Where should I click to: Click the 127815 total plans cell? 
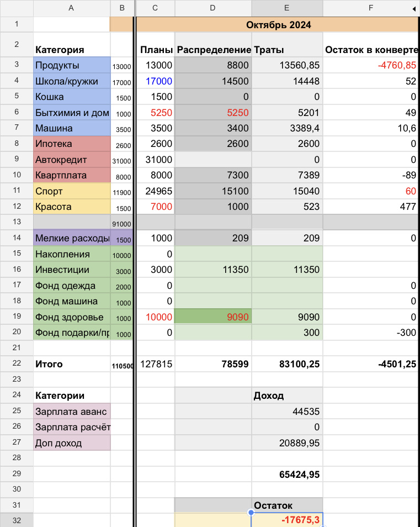(x=156, y=364)
